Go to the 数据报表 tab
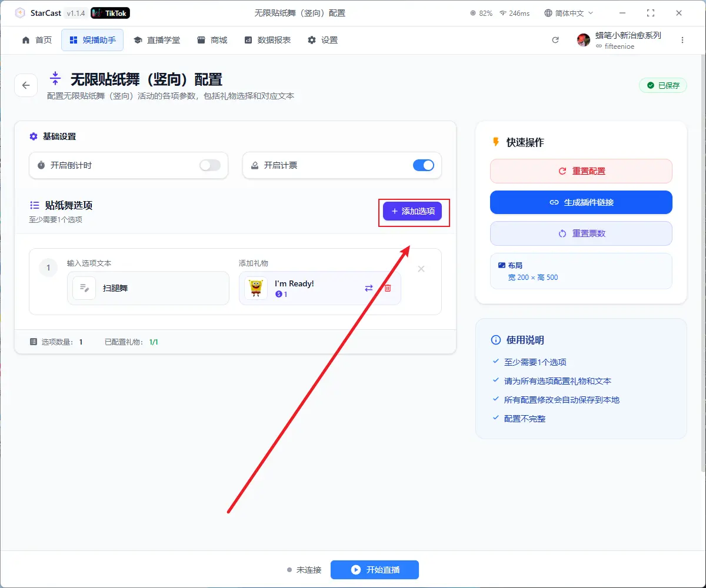 point(268,40)
